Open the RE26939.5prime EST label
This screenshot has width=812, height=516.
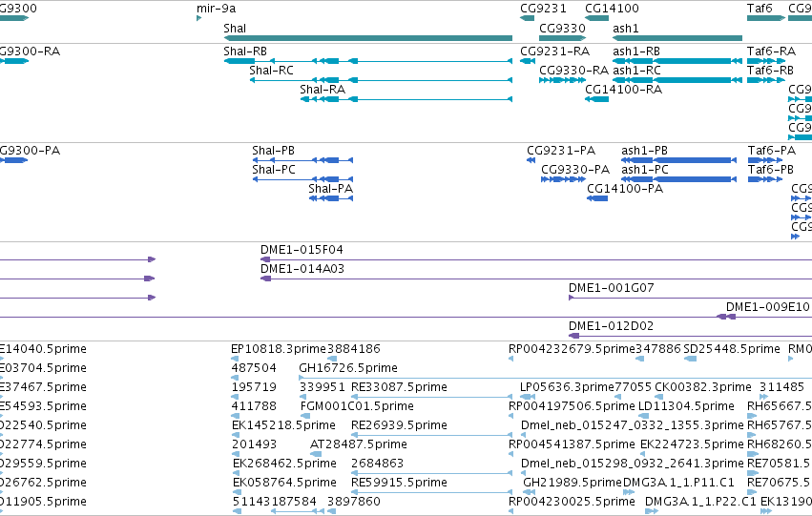pyautogui.click(x=399, y=426)
